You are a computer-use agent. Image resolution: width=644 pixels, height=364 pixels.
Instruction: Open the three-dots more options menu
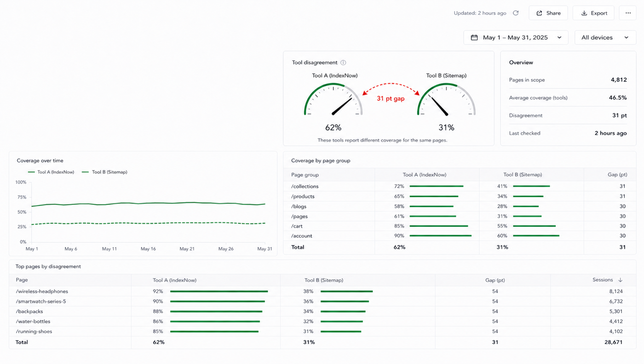pos(628,13)
